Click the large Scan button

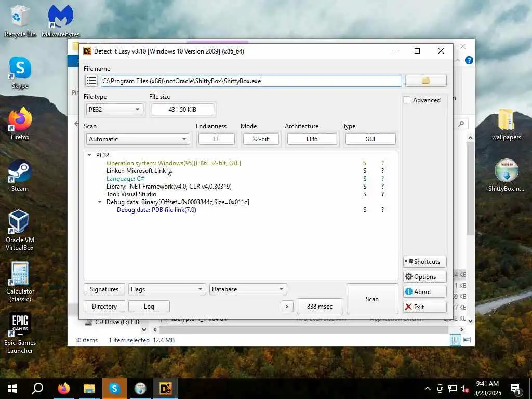click(x=372, y=299)
